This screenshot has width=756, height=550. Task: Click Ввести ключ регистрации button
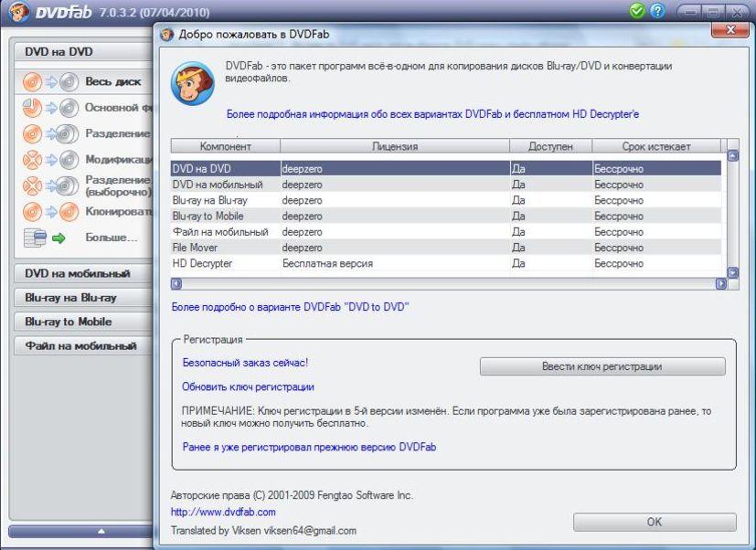[602, 366]
